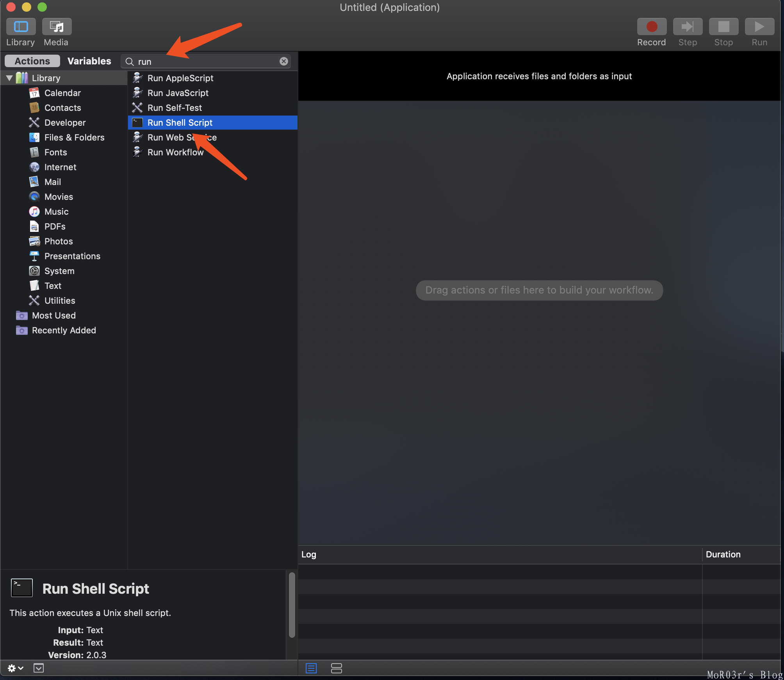Select the Run AppleScript action
784x680 pixels.
tap(213, 78)
